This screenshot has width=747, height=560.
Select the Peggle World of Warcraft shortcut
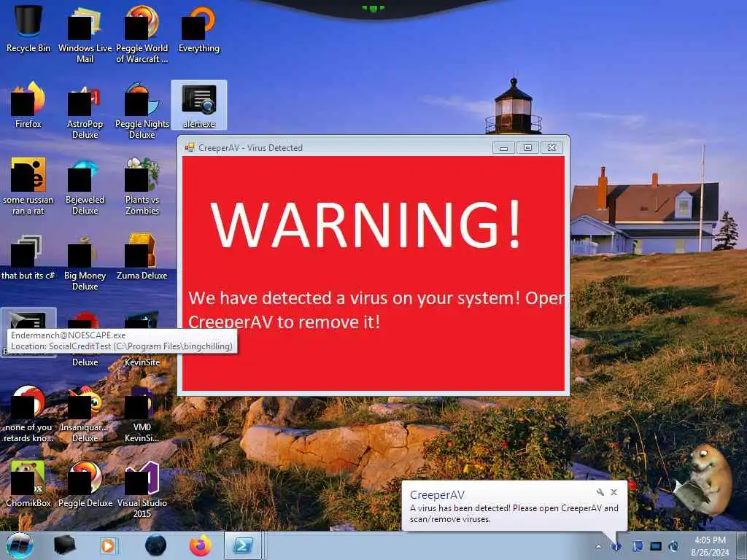pyautogui.click(x=142, y=34)
